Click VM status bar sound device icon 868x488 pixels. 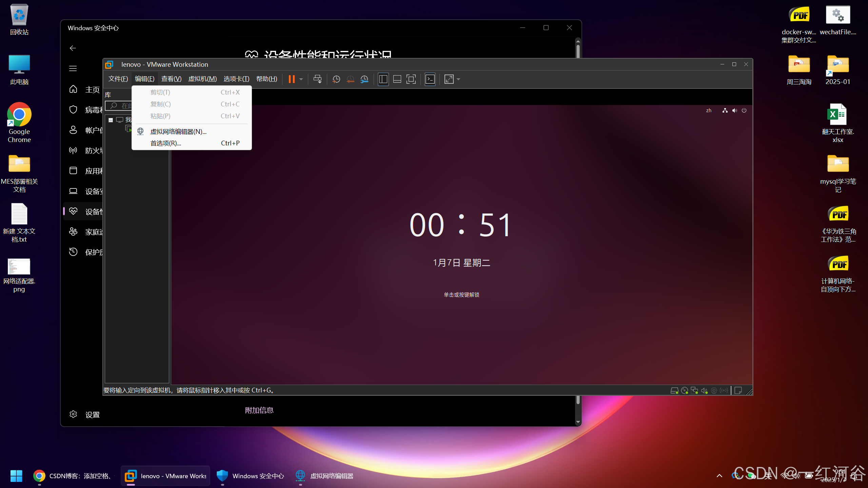coord(704,391)
